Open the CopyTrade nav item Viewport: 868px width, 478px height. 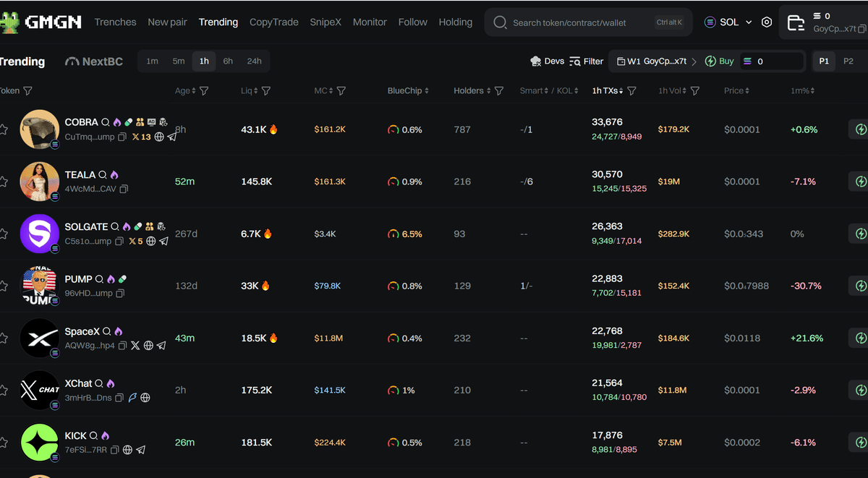point(274,22)
